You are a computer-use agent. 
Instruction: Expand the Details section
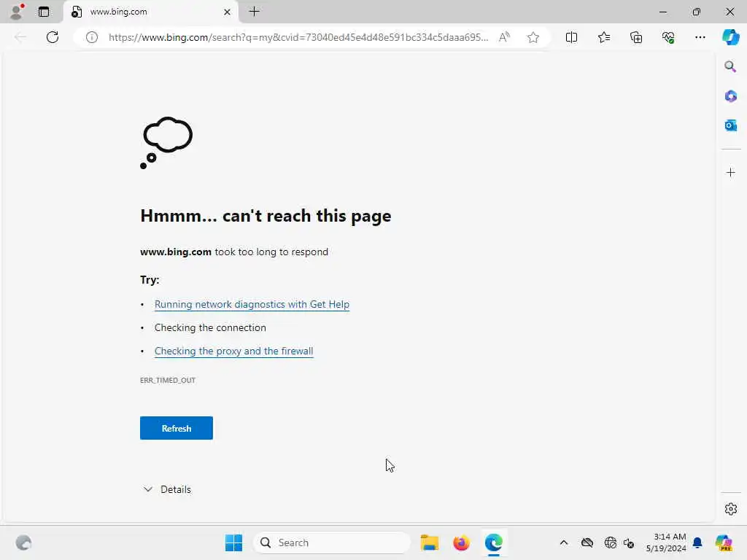click(x=167, y=489)
